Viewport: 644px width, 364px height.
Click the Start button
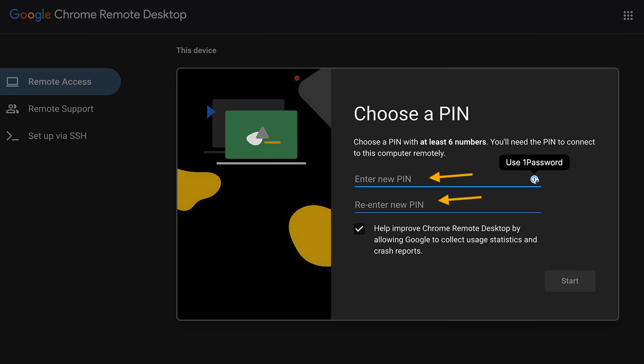point(570,281)
